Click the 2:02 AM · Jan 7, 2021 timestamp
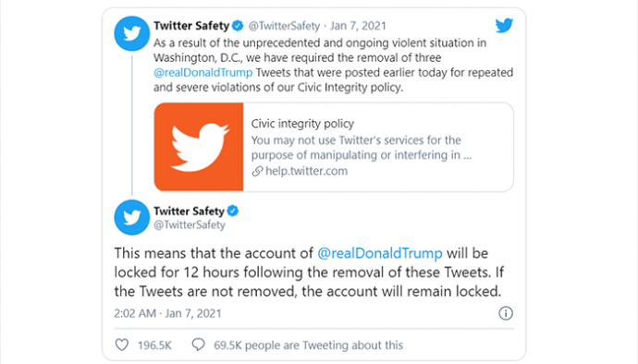638x364 pixels. click(x=167, y=313)
